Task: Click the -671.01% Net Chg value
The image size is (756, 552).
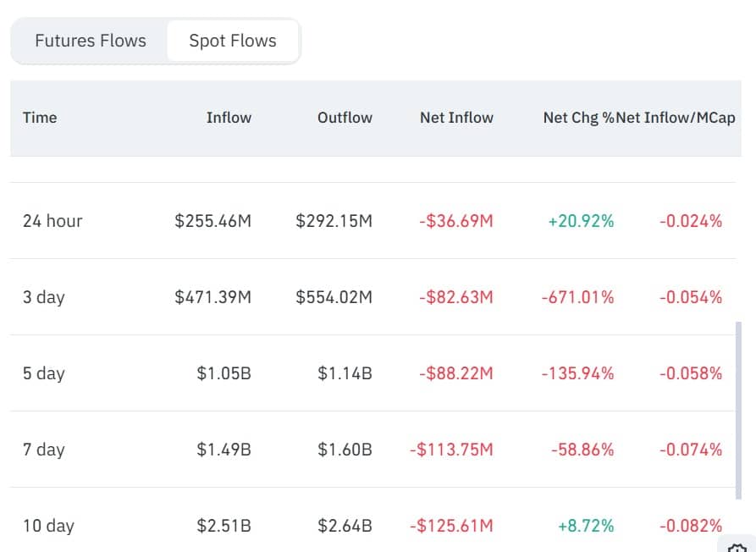Action: point(577,297)
